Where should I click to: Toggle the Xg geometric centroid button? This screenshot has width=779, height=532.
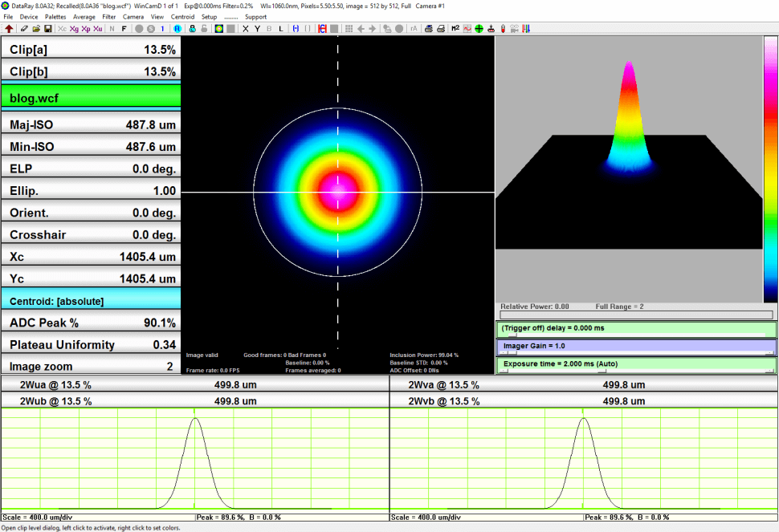pos(74,29)
